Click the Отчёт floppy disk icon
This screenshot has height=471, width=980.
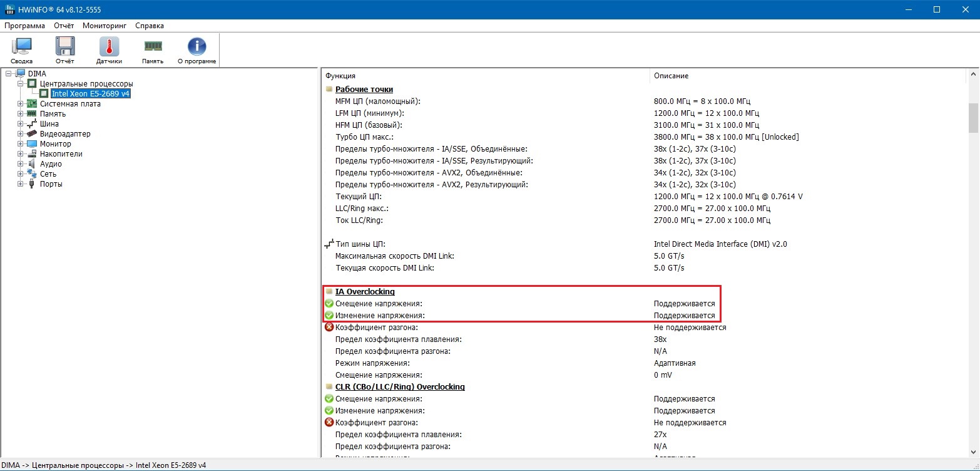tap(65, 47)
